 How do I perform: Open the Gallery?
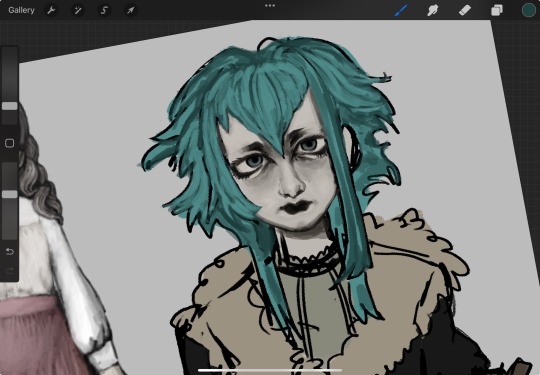coord(21,10)
